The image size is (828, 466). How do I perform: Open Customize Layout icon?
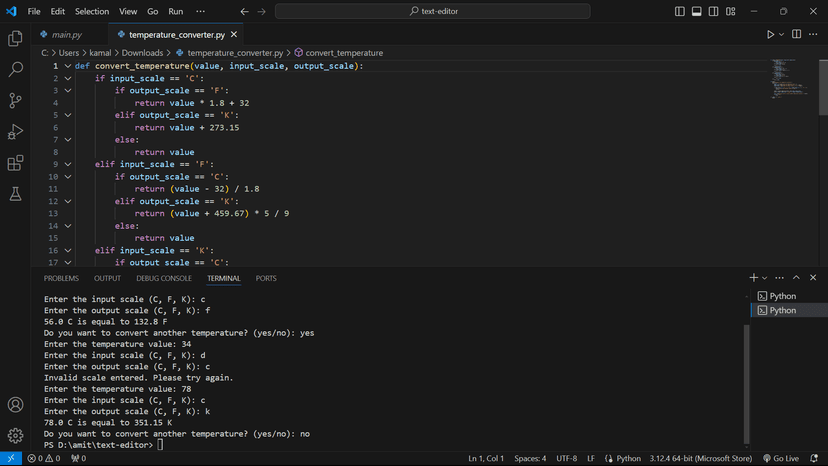coord(731,11)
